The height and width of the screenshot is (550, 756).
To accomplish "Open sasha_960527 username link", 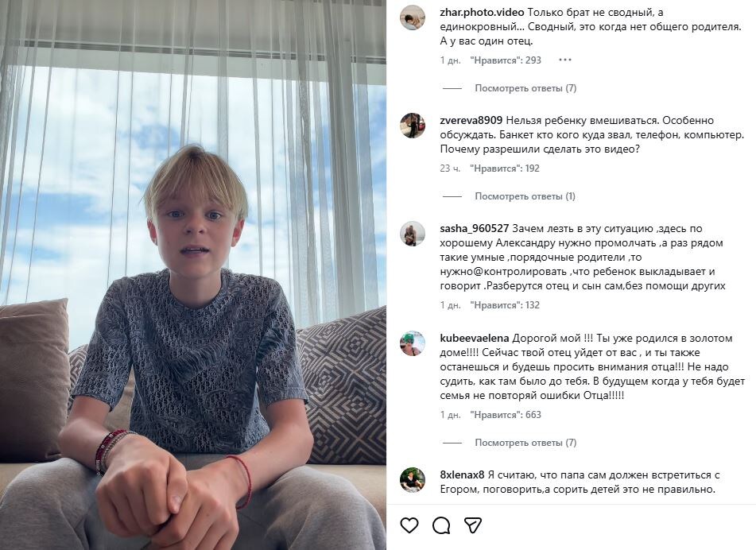I will pyautogui.click(x=475, y=228).
